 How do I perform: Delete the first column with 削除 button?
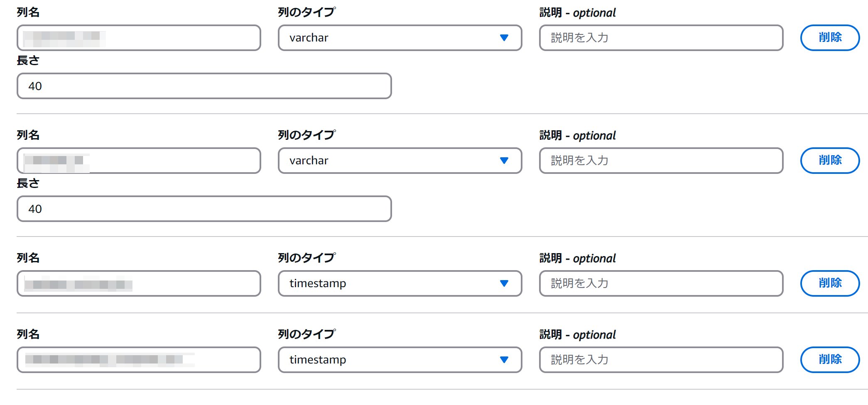(x=830, y=38)
